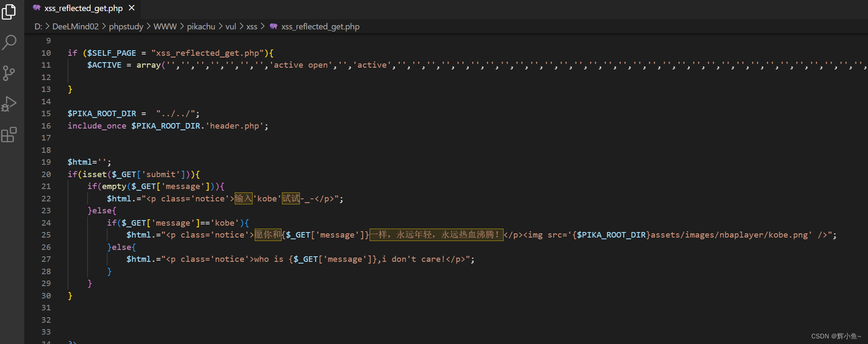Click }else{ on line 26

point(121,247)
